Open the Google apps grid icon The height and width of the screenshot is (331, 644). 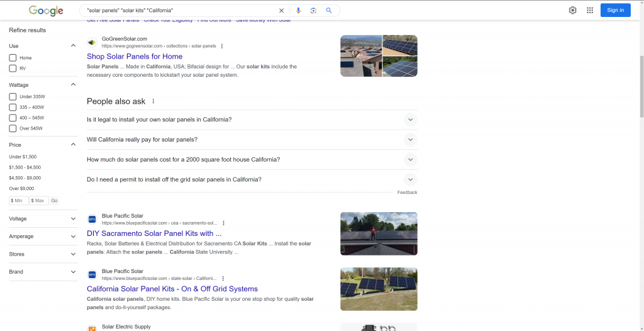pyautogui.click(x=590, y=10)
